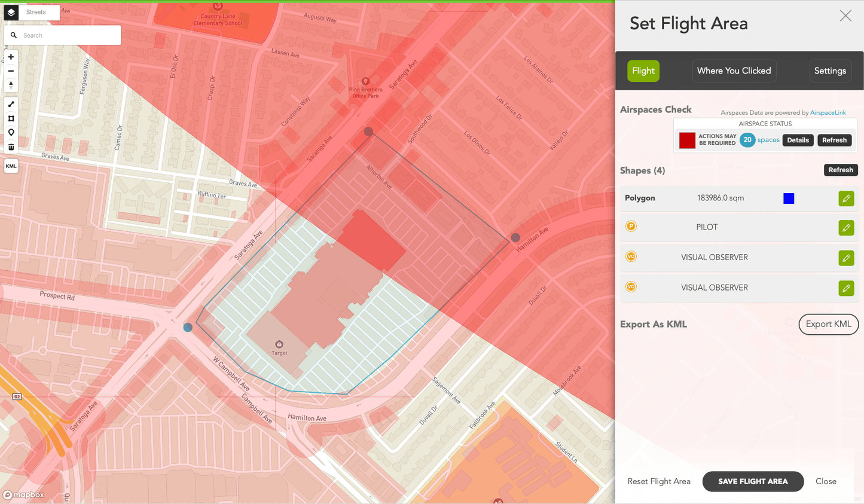Open the AirspaceLink link
The image size is (864, 504).
[x=828, y=112]
